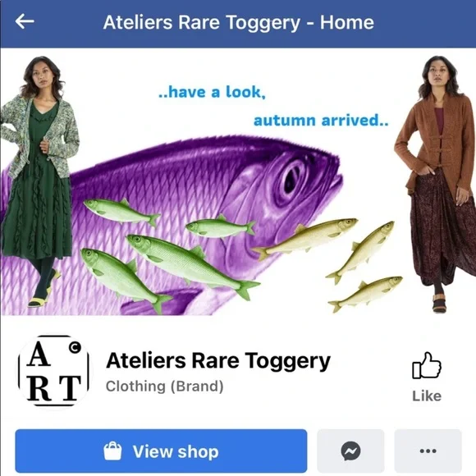Click the Like label text
The image size is (476, 476).
[427, 396]
